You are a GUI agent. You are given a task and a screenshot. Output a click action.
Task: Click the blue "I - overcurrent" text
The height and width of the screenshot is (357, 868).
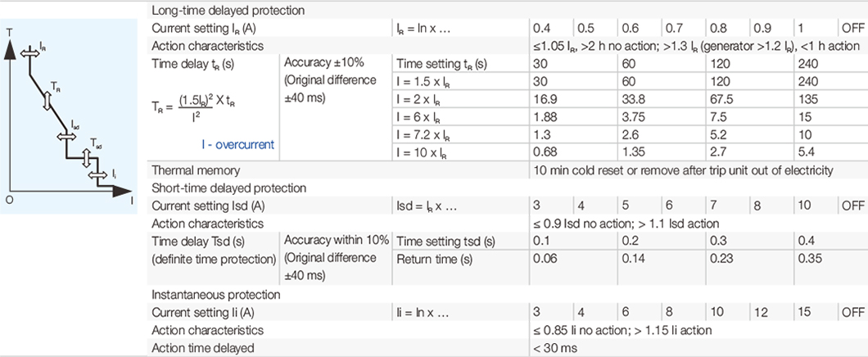click(x=237, y=145)
